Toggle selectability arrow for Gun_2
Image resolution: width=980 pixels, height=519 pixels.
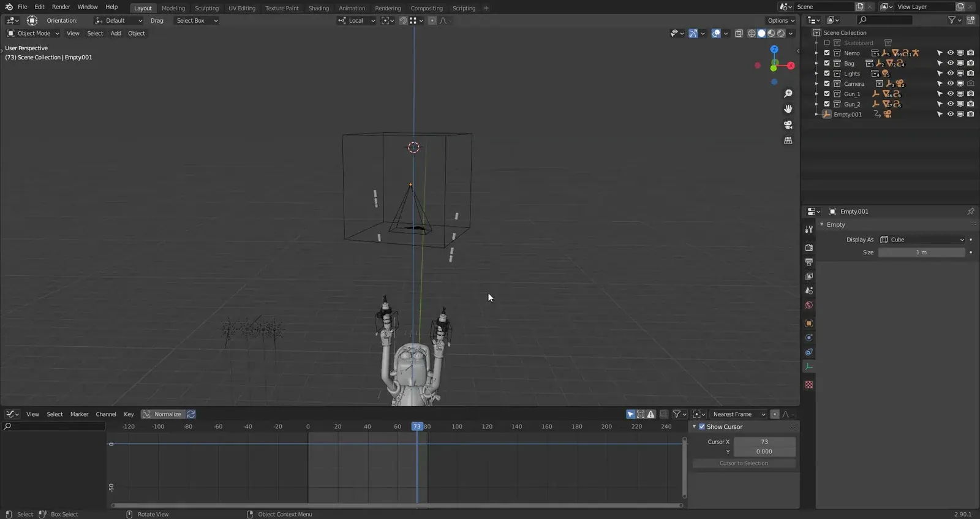pos(940,104)
